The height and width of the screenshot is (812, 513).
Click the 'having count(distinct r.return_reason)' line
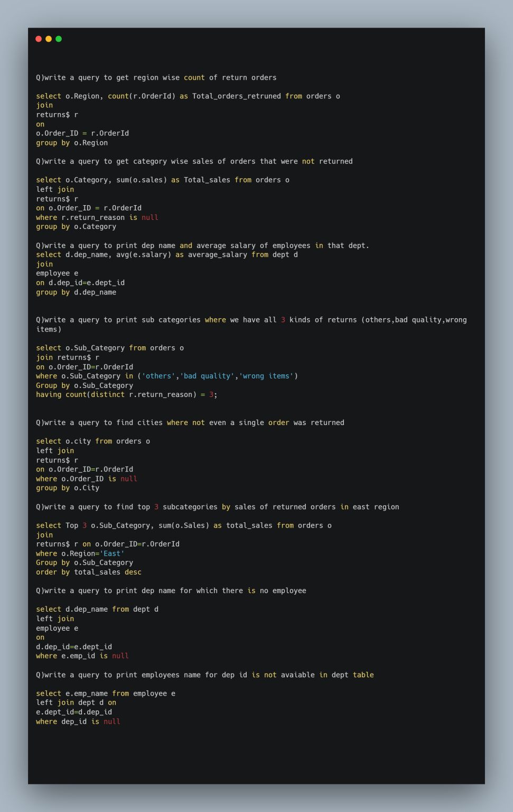(126, 395)
